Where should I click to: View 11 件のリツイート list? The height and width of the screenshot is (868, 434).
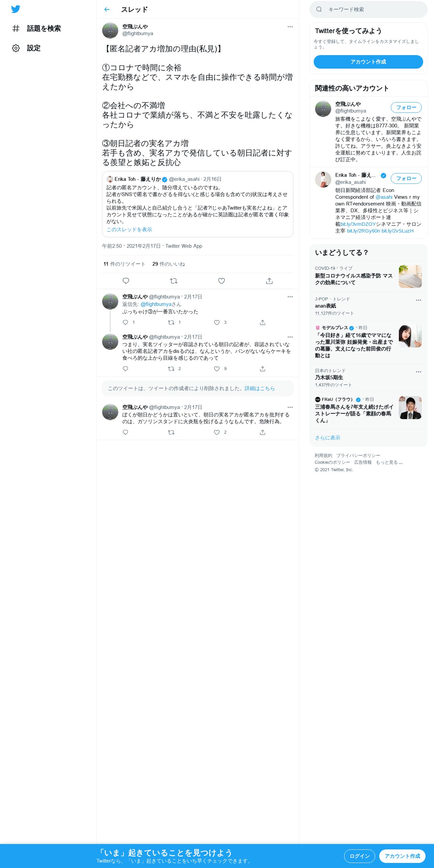coord(124,264)
